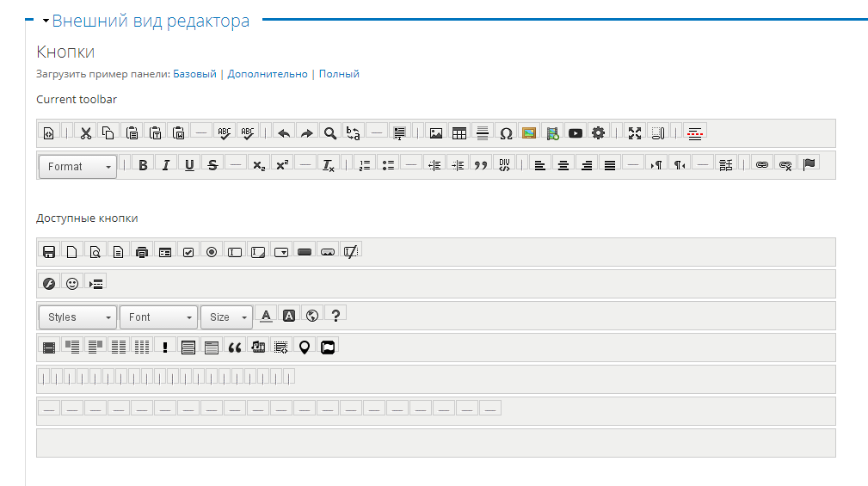The image size is (868, 486).
Task: Click the Align left icon
Action: (539, 165)
